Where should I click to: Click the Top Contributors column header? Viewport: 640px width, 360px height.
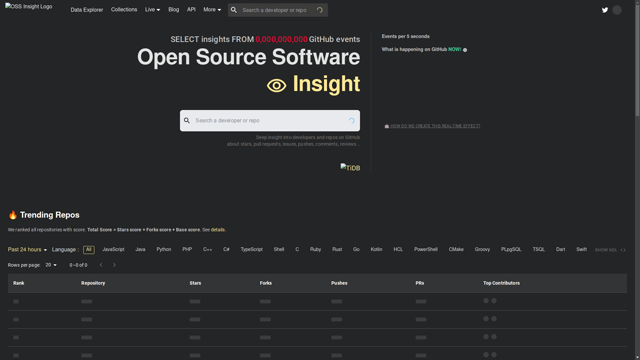click(501, 283)
